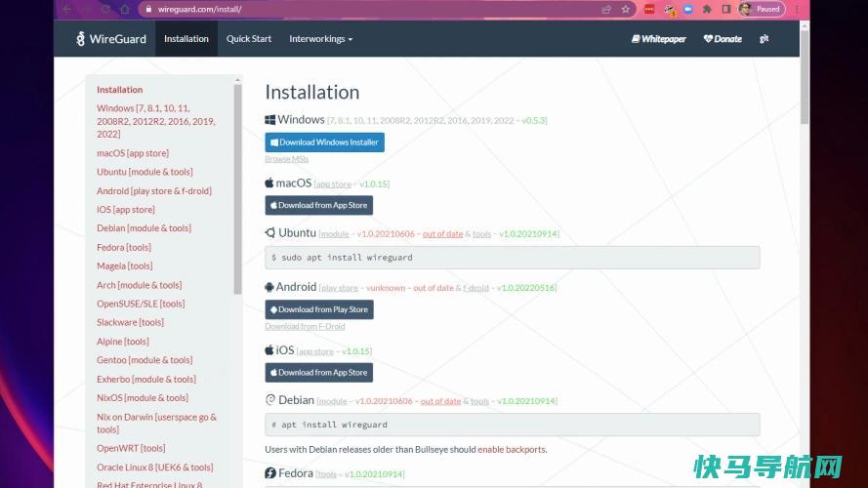Open the enable backports link
868x488 pixels.
coord(512,449)
